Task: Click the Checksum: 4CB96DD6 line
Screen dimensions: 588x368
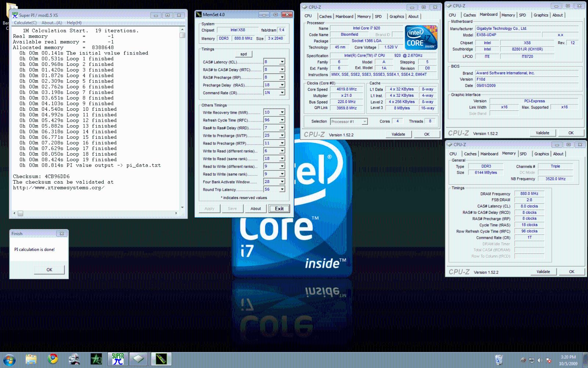Action: coord(41,177)
